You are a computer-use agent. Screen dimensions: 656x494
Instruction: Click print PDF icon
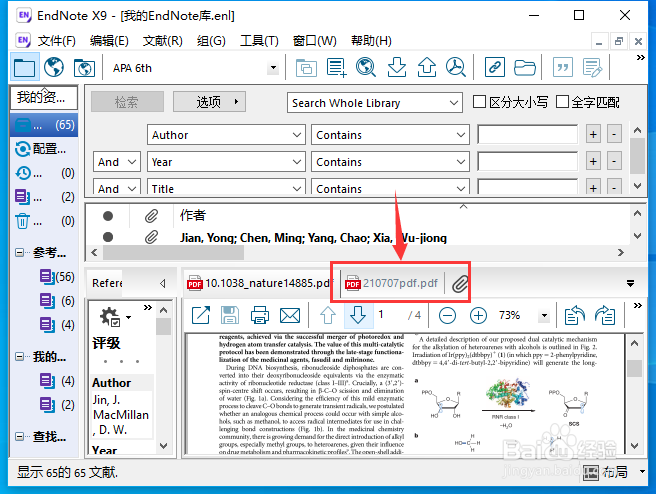(x=260, y=315)
